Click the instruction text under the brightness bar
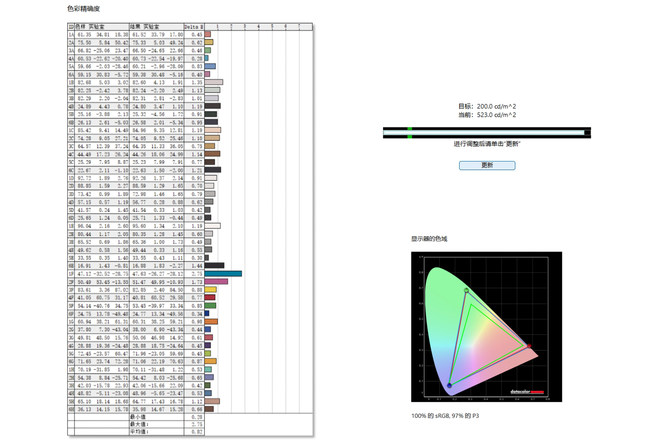This screenshot has height=447, width=670. (487, 144)
